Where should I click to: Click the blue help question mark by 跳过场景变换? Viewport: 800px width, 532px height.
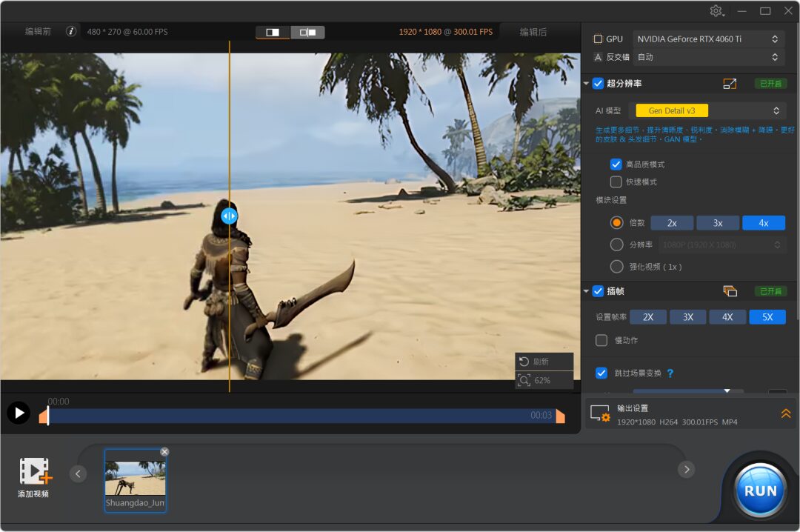pyautogui.click(x=670, y=373)
